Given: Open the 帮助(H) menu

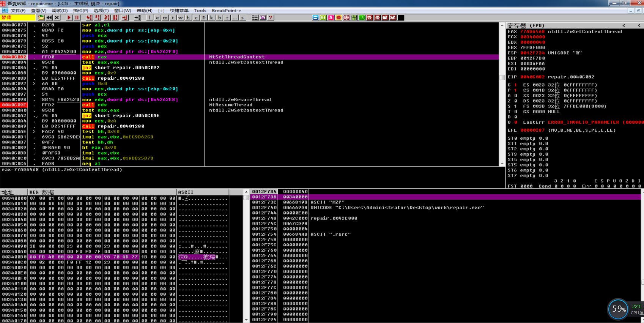Looking at the screenshot, I should coord(144,11).
